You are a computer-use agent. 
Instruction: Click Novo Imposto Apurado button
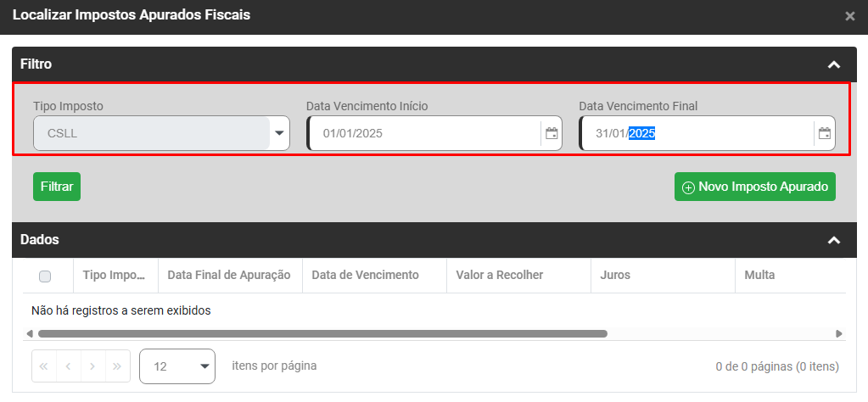[x=755, y=187]
